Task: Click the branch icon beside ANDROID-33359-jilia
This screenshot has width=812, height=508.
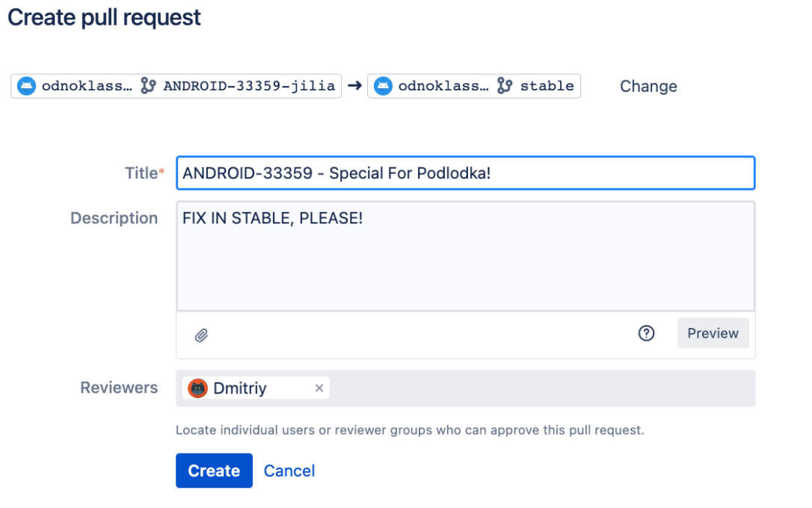Action: [148, 86]
